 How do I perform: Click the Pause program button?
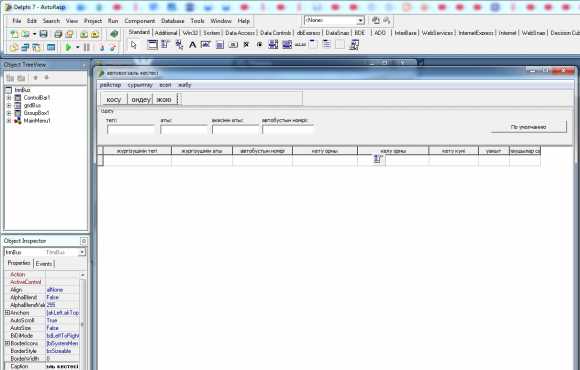(x=87, y=47)
